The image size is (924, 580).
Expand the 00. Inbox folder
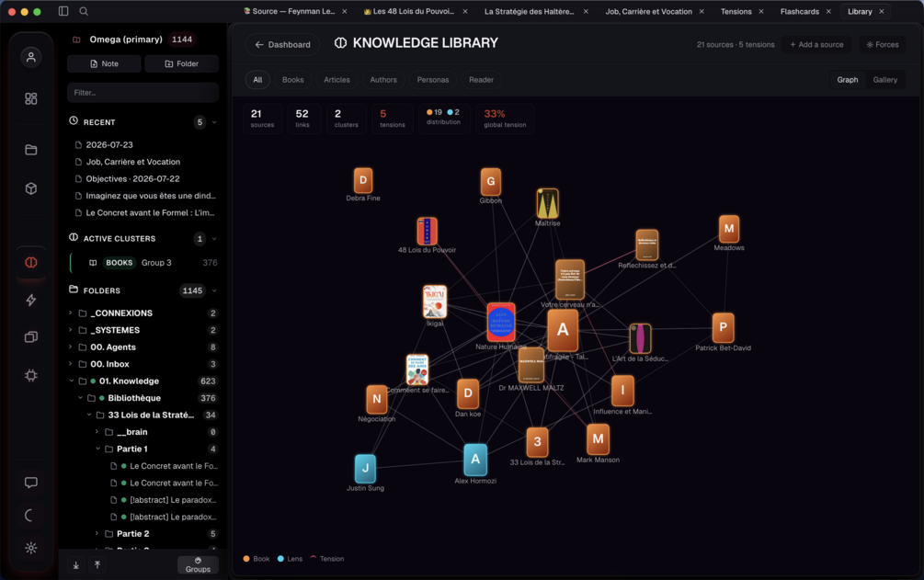pos(71,364)
